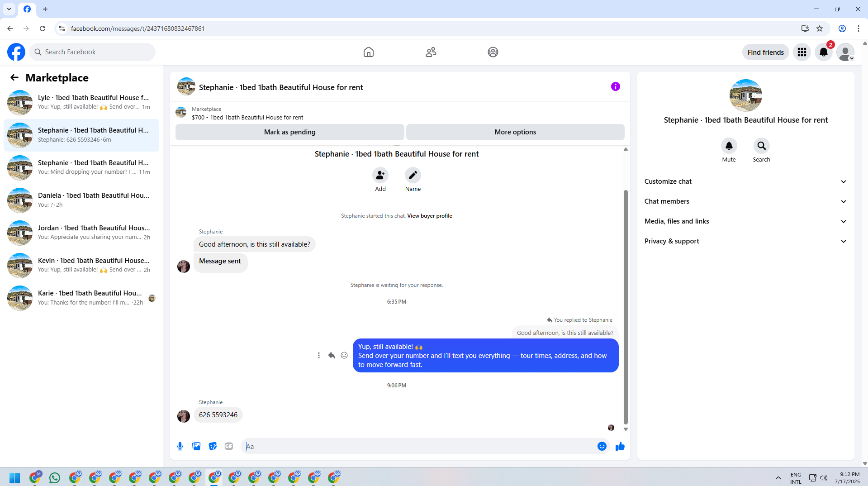
Task: Click the browser back button
Action: point(10,29)
